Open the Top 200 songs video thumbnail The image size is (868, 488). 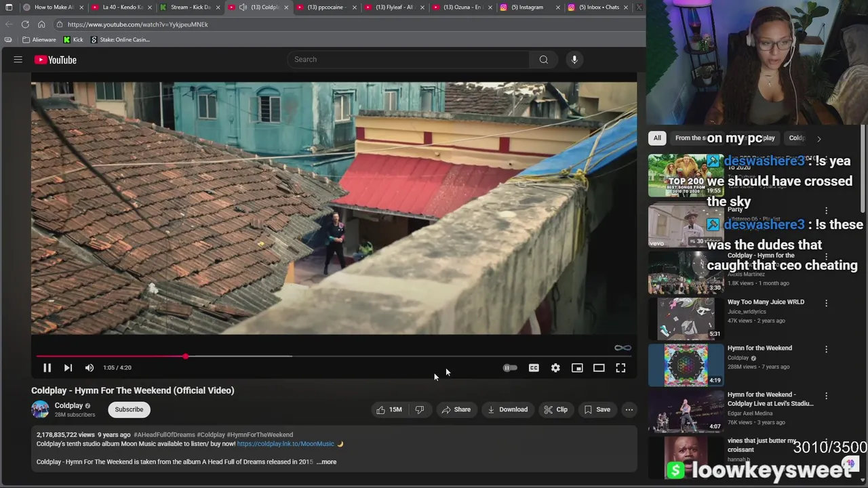tap(686, 176)
